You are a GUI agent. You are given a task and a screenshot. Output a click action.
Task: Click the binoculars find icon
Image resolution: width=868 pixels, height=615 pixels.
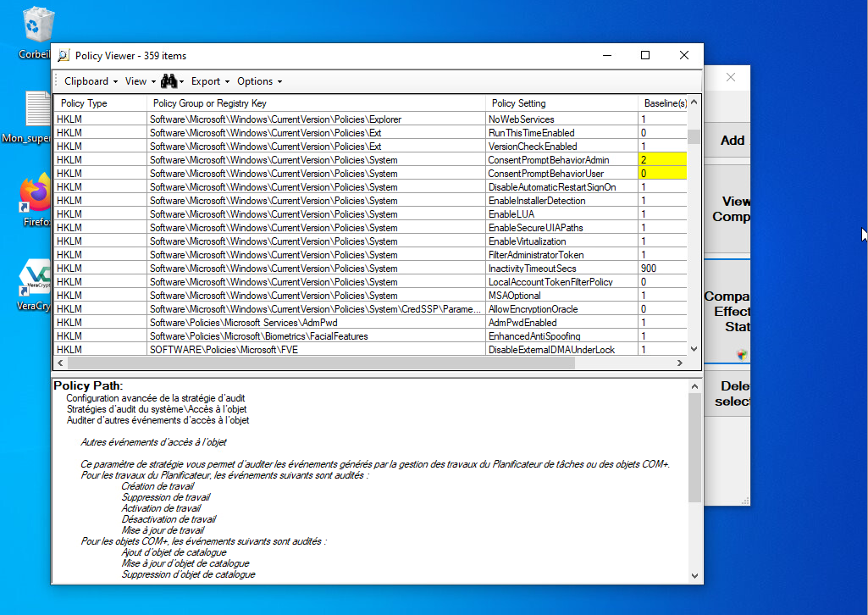(x=169, y=81)
